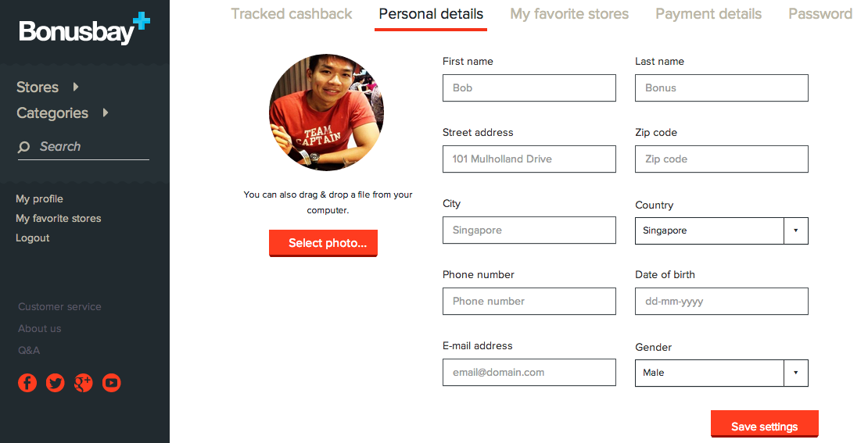Viewport: 868px width, 443px height.
Task: Open the Payment details tab
Action: [x=708, y=14]
